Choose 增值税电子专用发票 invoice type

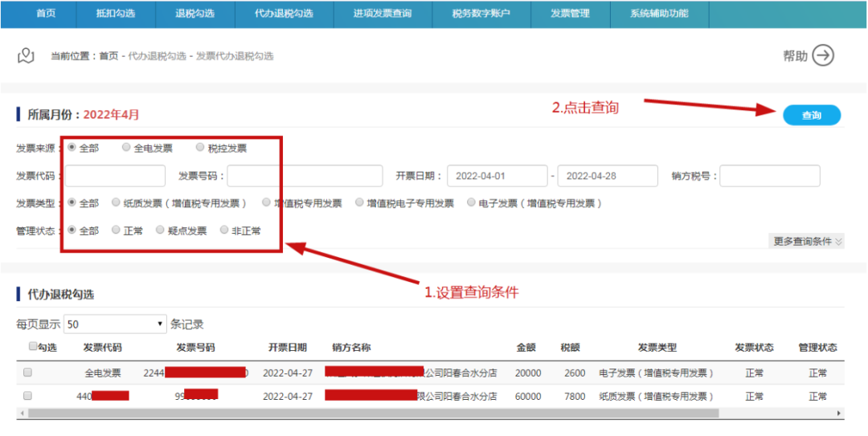(x=359, y=203)
